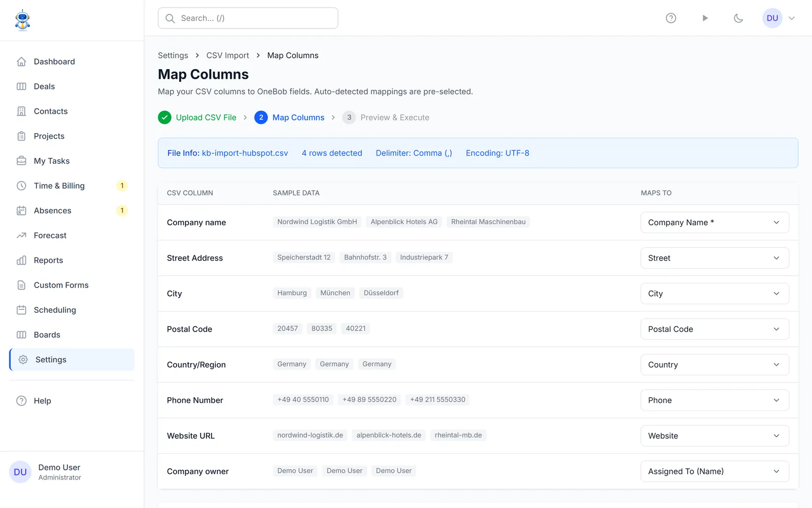The height and width of the screenshot is (508, 812).
Task: Click the OneBob robot logo
Action: click(x=22, y=20)
